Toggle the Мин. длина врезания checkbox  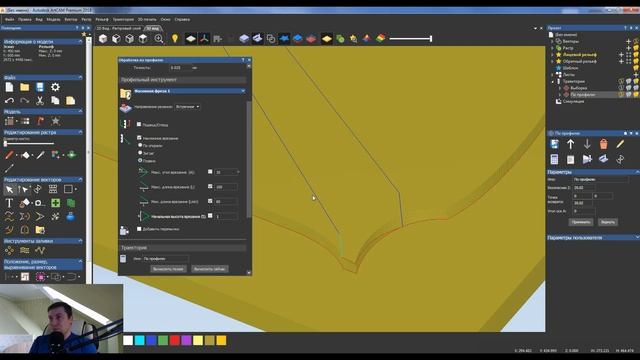(x=210, y=201)
